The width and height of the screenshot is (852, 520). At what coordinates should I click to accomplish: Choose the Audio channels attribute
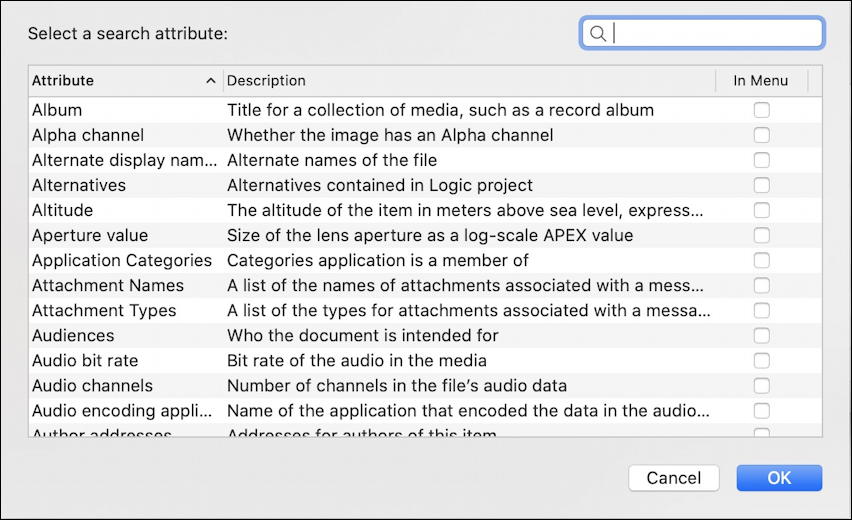point(92,385)
